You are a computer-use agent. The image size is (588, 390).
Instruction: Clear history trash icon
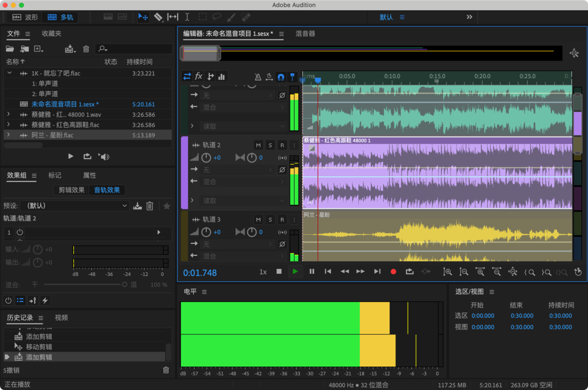(166, 370)
